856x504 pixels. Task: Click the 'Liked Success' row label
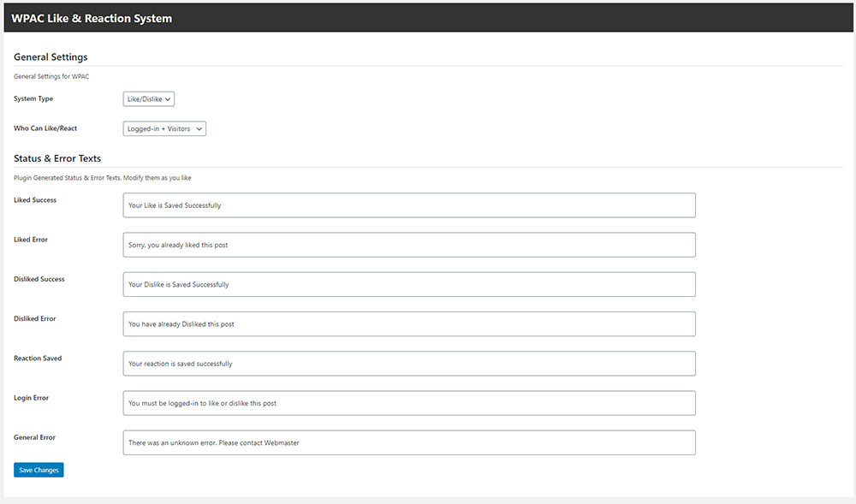(x=35, y=200)
